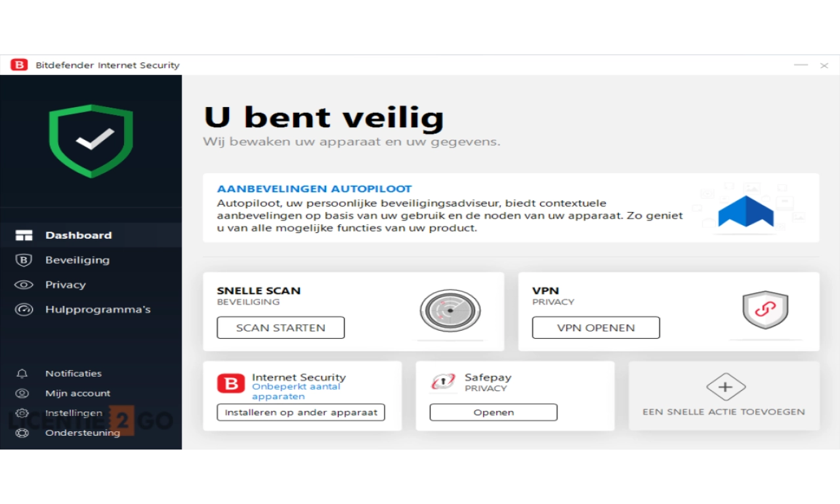Open Instellingen settings
Screen dimensions: 840x504
(x=73, y=413)
